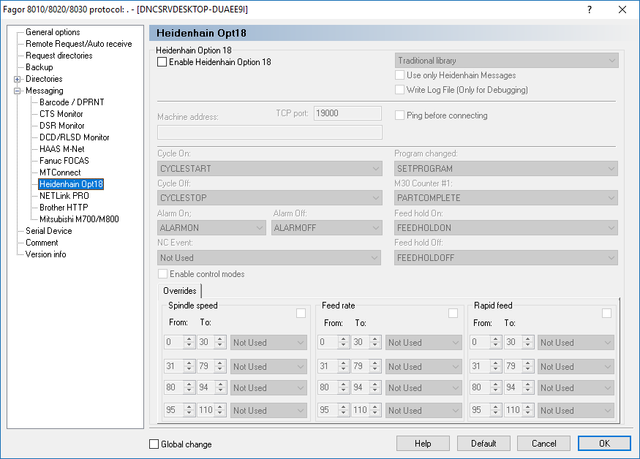The image size is (640, 459).
Task: Click the Help button
Action: pyautogui.click(x=423, y=443)
